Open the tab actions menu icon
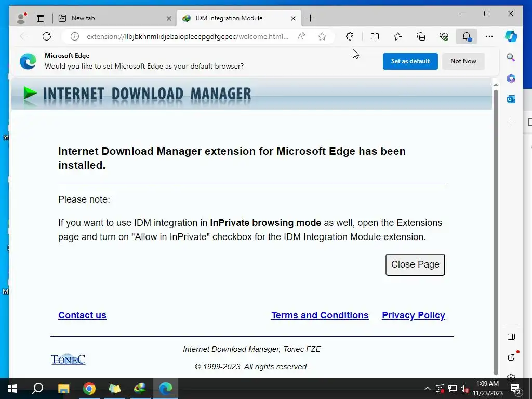This screenshot has width=532, height=399. [41, 18]
